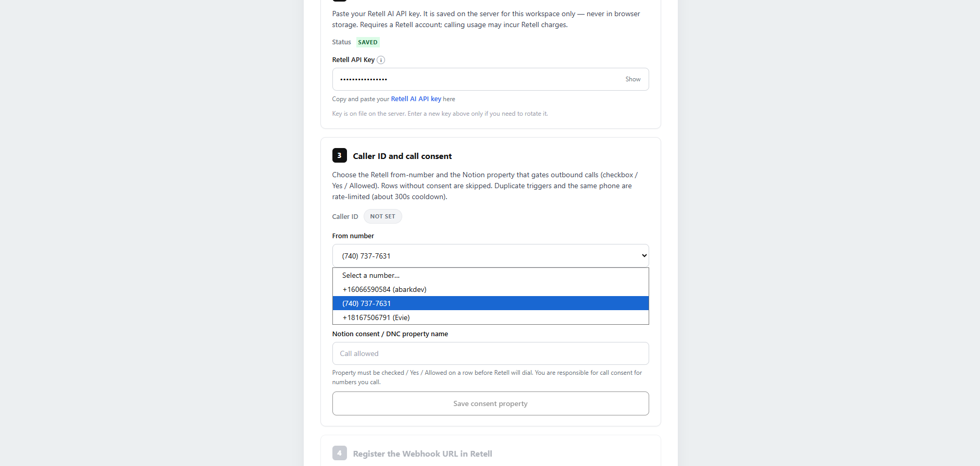Click the From number dropdown arrow

click(x=644, y=255)
